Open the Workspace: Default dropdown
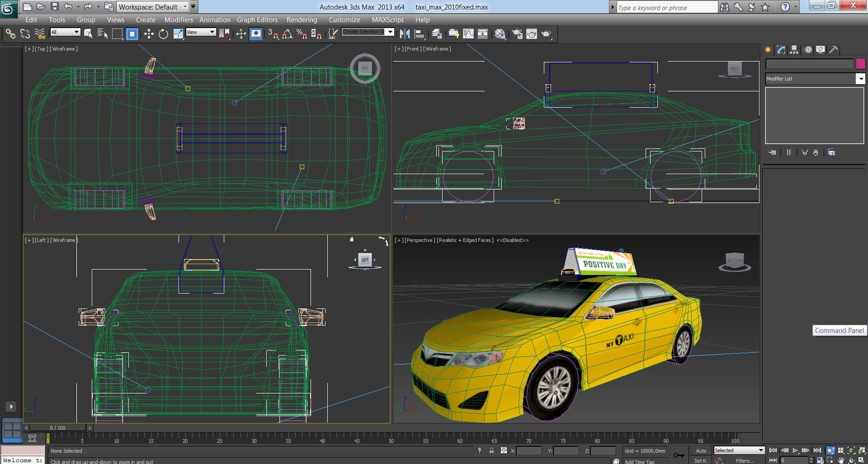 pos(153,7)
